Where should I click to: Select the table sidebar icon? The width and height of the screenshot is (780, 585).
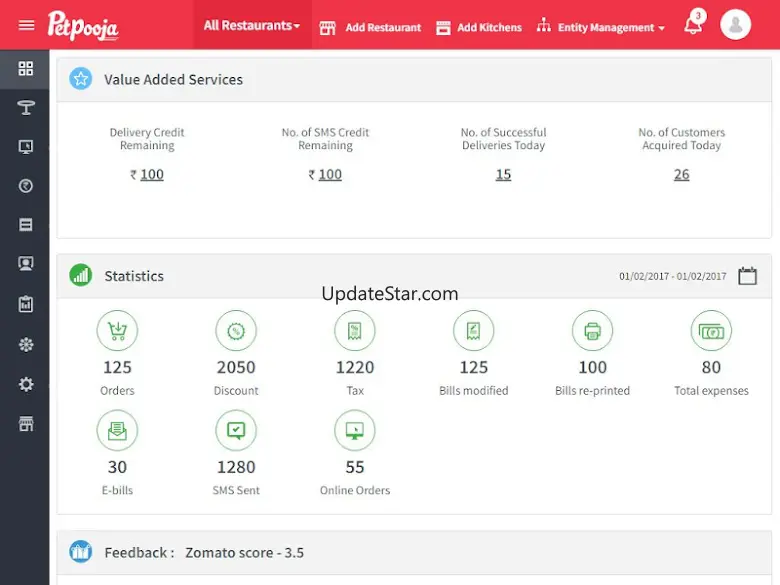[x=25, y=107]
